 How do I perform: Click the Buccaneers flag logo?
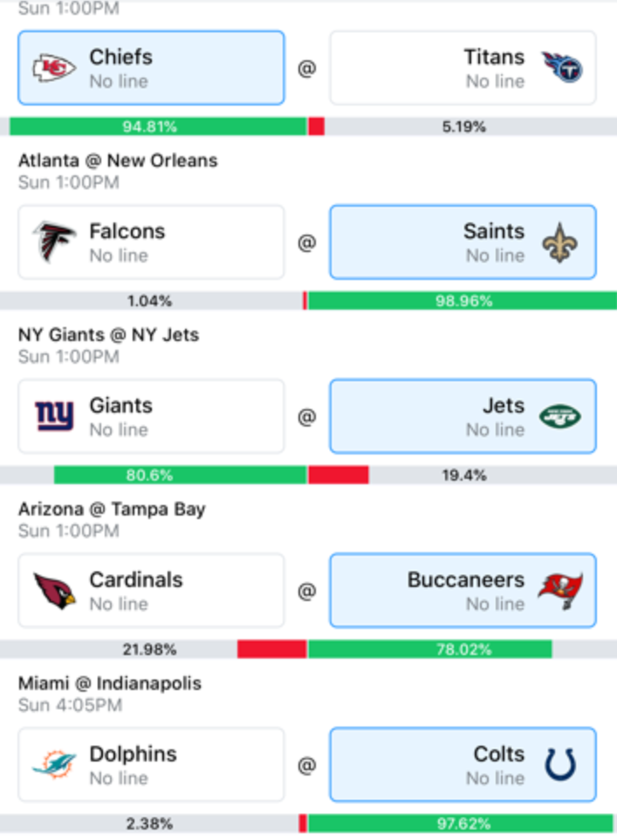click(x=561, y=591)
